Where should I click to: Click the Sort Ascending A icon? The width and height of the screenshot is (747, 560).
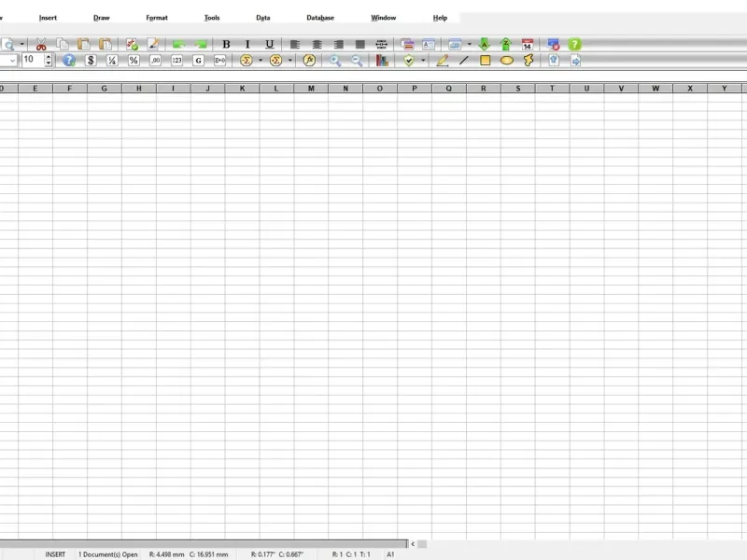(484, 44)
